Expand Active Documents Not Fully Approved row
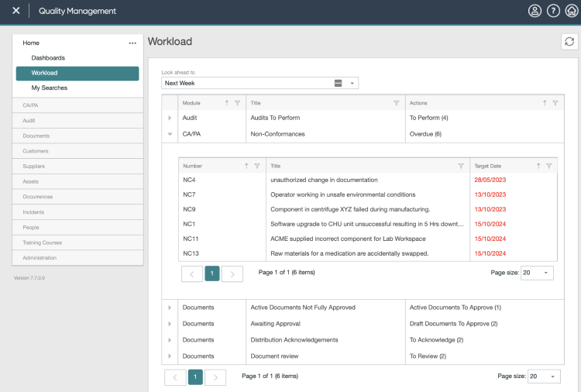 click(170, 308)
